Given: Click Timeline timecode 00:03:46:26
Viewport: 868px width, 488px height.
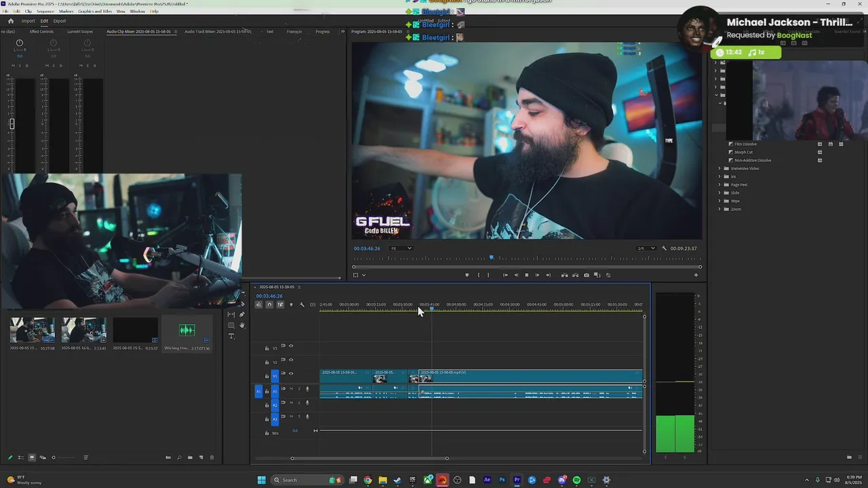Looking at the screenshot, I should [x=269, y=296].
